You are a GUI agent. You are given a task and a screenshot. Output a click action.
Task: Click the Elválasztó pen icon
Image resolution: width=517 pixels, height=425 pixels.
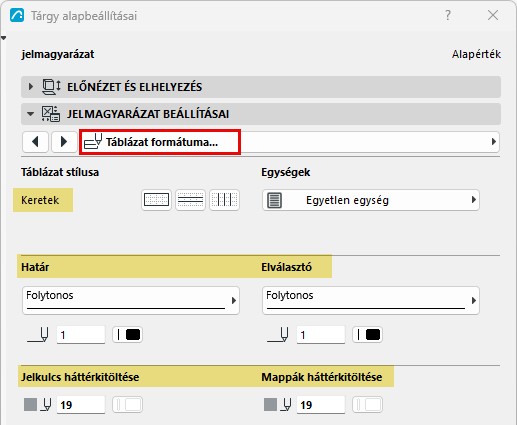coord(278,335)
